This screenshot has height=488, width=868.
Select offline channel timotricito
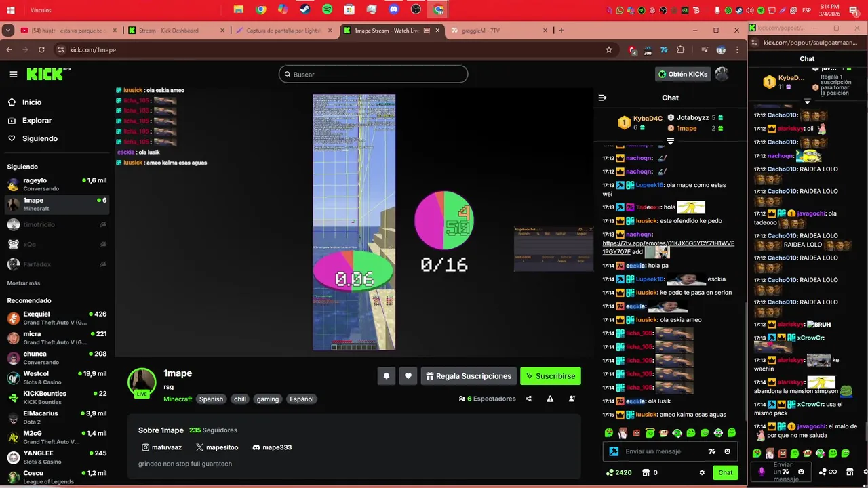coord(57,224)
